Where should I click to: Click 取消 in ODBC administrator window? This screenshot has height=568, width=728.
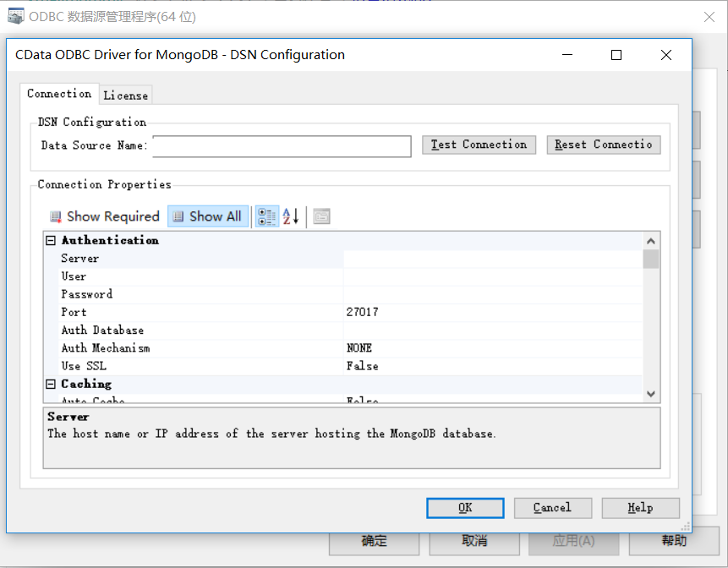click(x=474, y=542)
